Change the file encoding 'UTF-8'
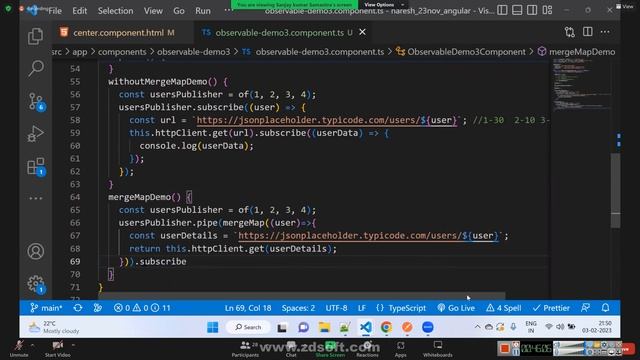 (x=336, y=308)
